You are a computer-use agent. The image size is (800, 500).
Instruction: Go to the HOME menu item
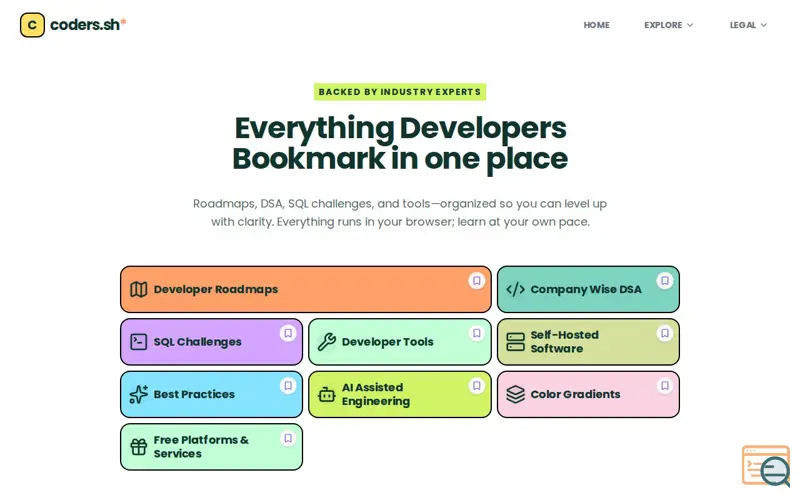[x=596, y=25]
